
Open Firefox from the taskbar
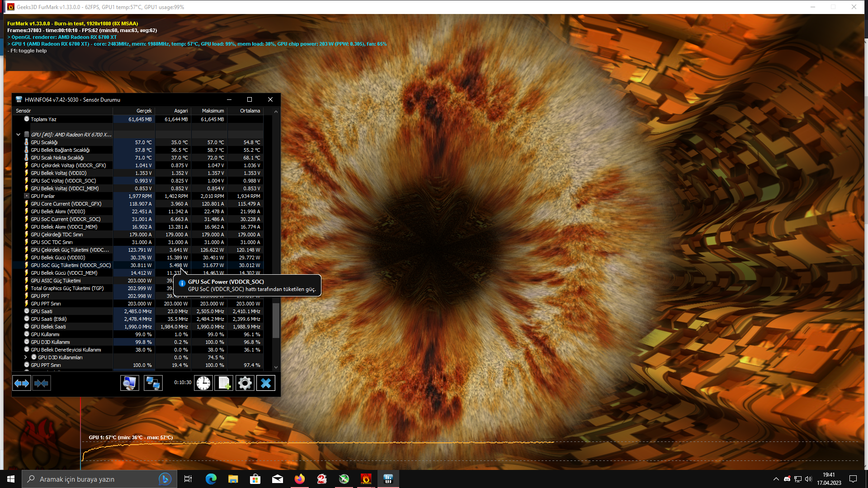299,479
